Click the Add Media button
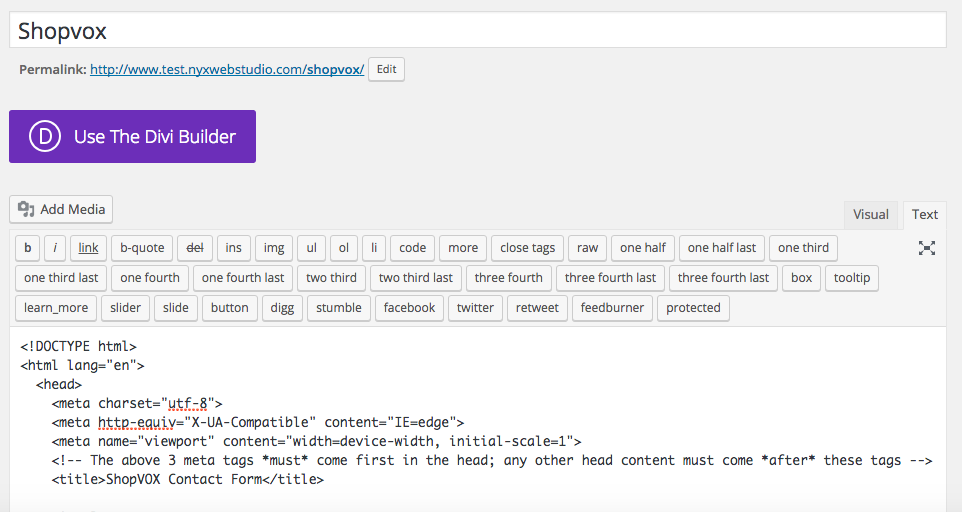The image size is (962, 512). [61, 210]
